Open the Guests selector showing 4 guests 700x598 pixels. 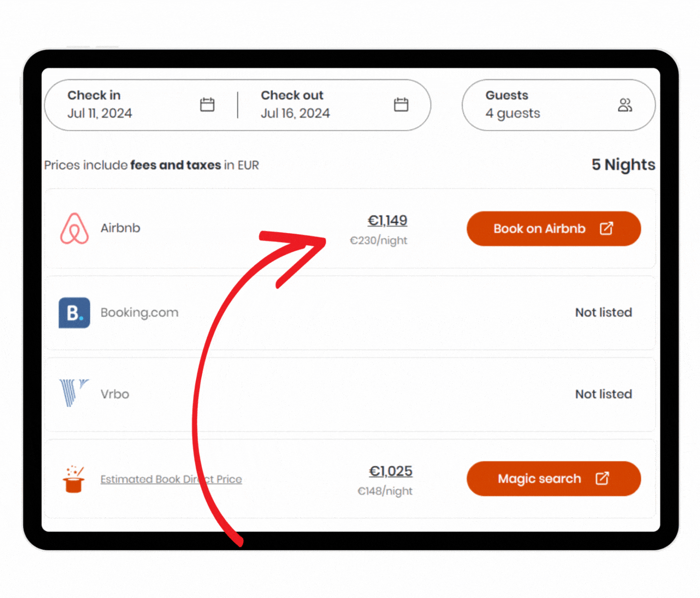(559, 105)
